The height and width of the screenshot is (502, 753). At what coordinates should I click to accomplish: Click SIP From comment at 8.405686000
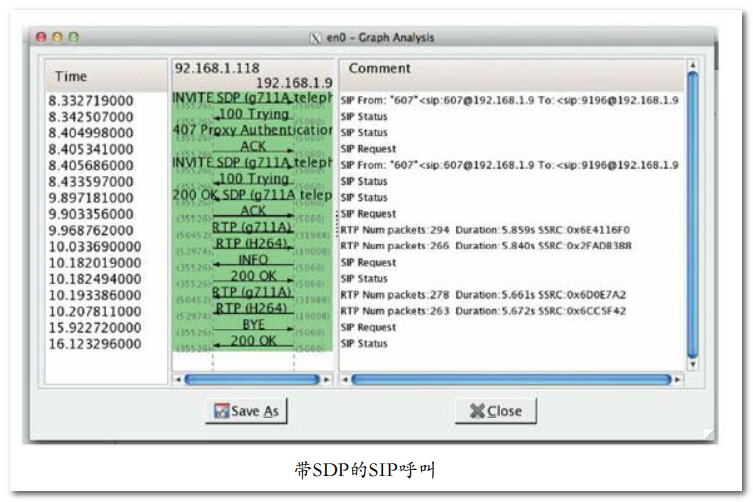pyautogui.click(x=510, y=165)
